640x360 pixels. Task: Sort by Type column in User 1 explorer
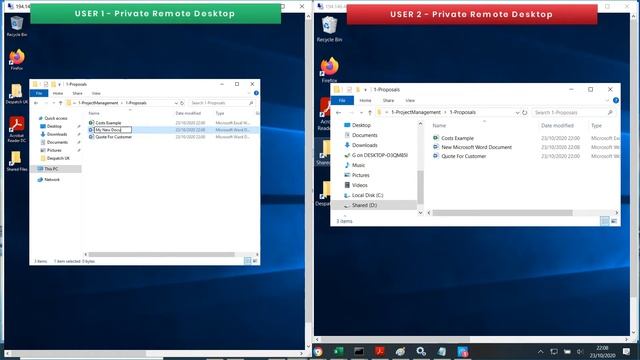pos(220,113)
